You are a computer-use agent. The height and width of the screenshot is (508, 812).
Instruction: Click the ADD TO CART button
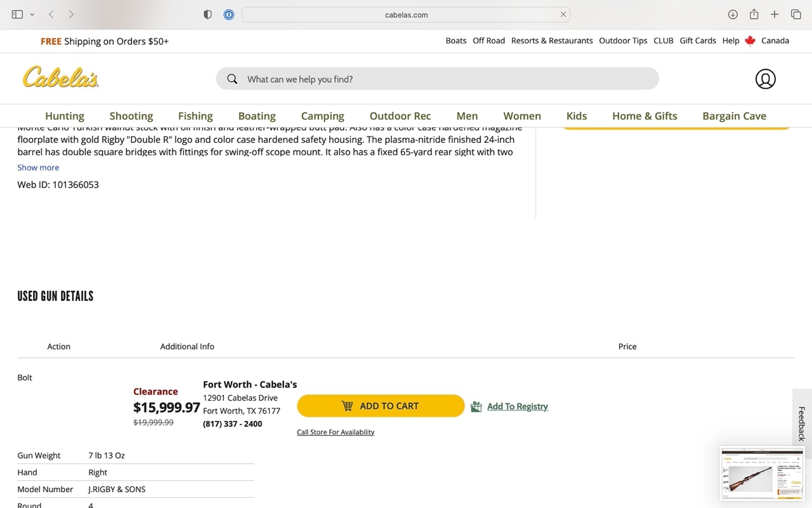point(381,406)
